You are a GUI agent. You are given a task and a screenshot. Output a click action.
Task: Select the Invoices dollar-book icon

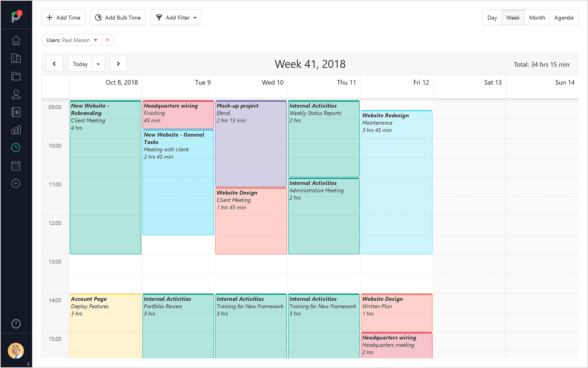(16, 112)
